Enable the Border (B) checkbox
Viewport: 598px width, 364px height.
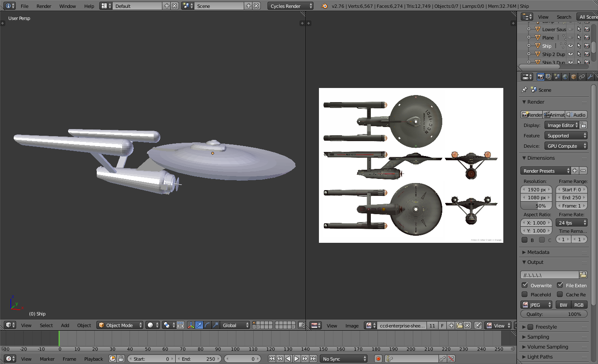pos(525,240)
